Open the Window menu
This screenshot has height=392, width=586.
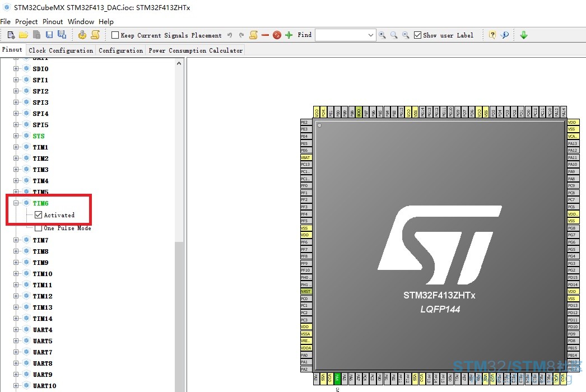pyautogui.click(x=81, y=22)
